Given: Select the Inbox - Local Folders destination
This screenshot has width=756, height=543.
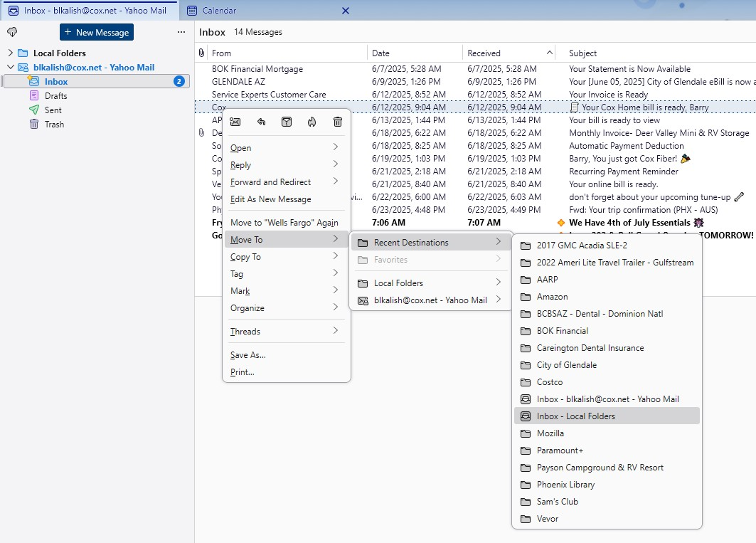Looking at the screenshot, I should [x=607, y=416].
